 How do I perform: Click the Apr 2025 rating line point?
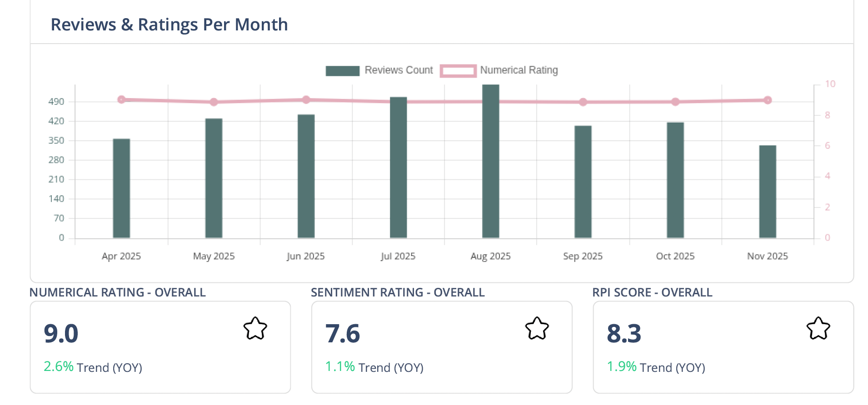click(121, 99)
